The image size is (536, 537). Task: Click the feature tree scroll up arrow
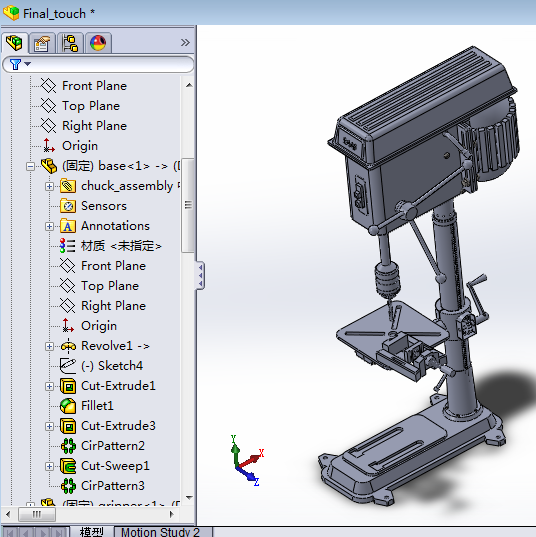[x=189, y=85]
